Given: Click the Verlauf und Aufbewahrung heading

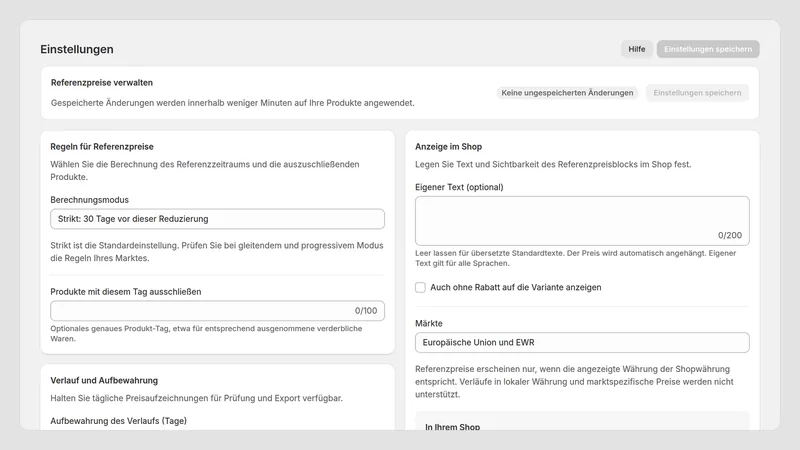Looking at the screenshot, I should [x=104, y=380].
